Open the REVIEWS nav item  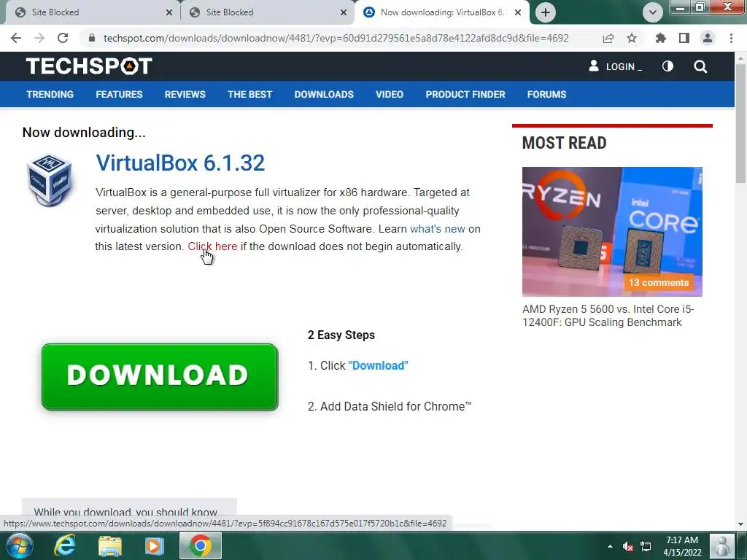pyautogui.click(x=185, y=94)
